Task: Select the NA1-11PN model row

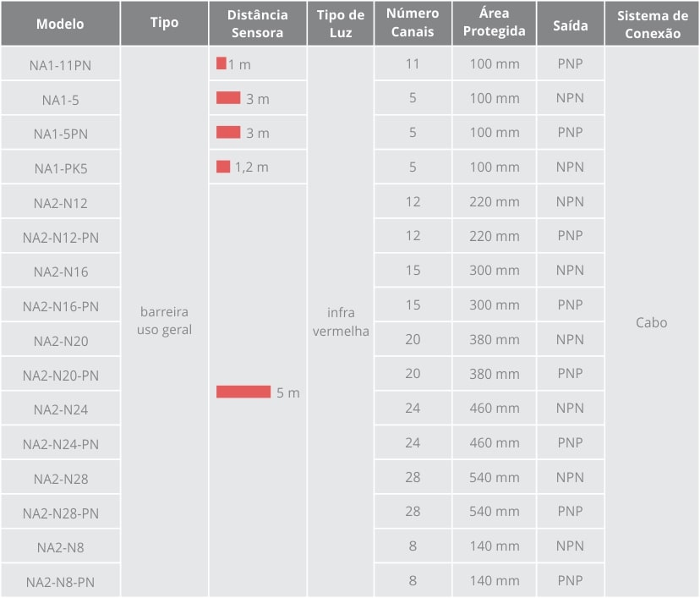Action: pos(60,65)
